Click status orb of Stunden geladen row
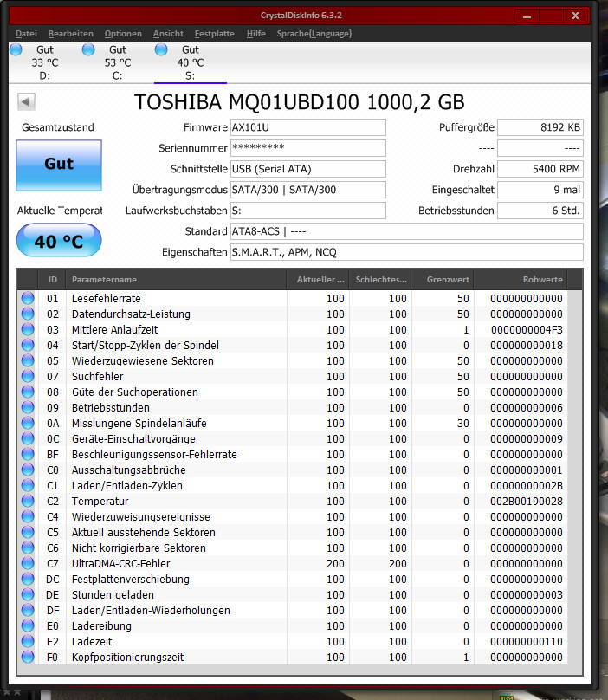 [28, 594]
